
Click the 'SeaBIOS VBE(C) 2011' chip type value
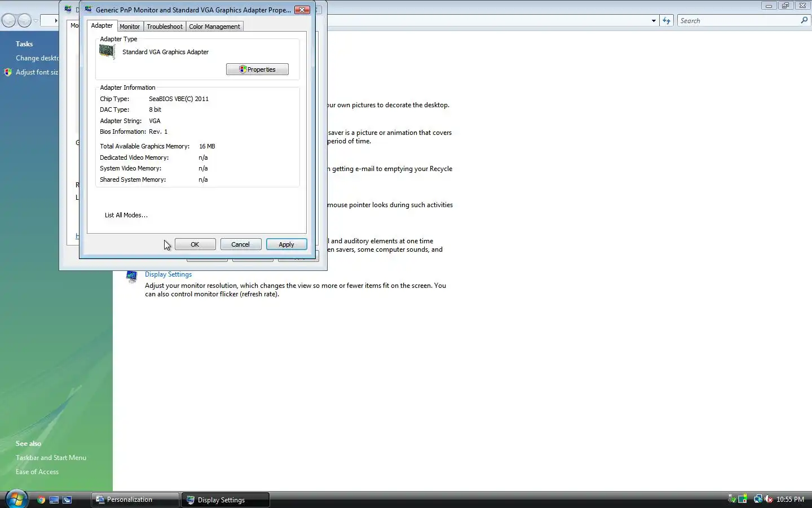179,99
